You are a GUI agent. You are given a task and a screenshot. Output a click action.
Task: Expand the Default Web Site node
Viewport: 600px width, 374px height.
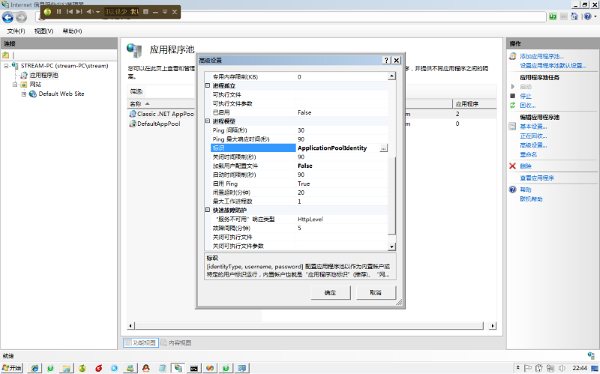(x=24, y=94)
